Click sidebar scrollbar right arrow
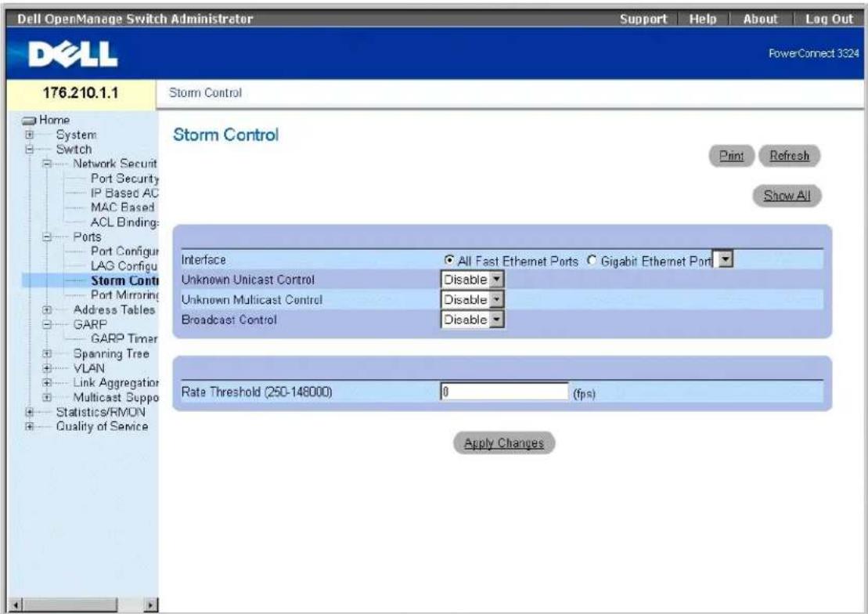This screenshot has height=614, width=868. tap(150, 605)
